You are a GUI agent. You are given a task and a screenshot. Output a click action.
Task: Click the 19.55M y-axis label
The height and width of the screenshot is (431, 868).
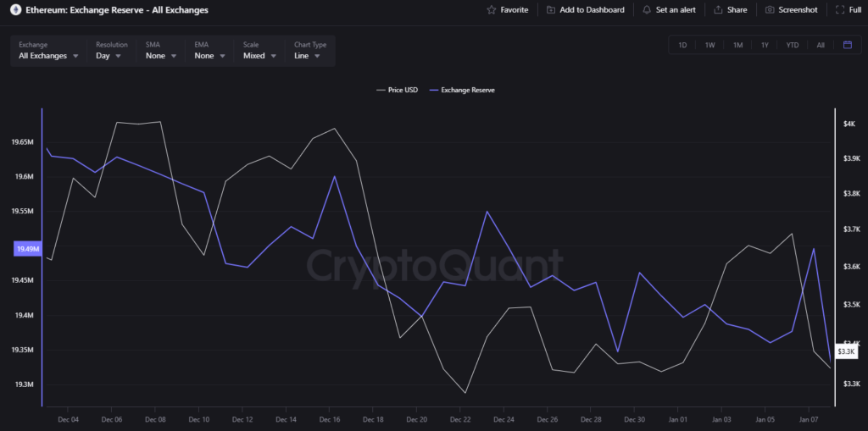click(x=23, y=212)
